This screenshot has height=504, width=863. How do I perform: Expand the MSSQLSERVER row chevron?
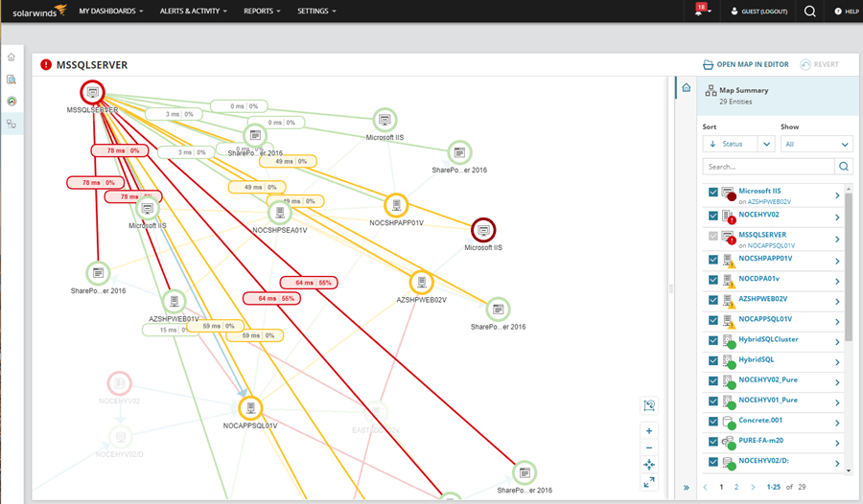pos(837,240)
